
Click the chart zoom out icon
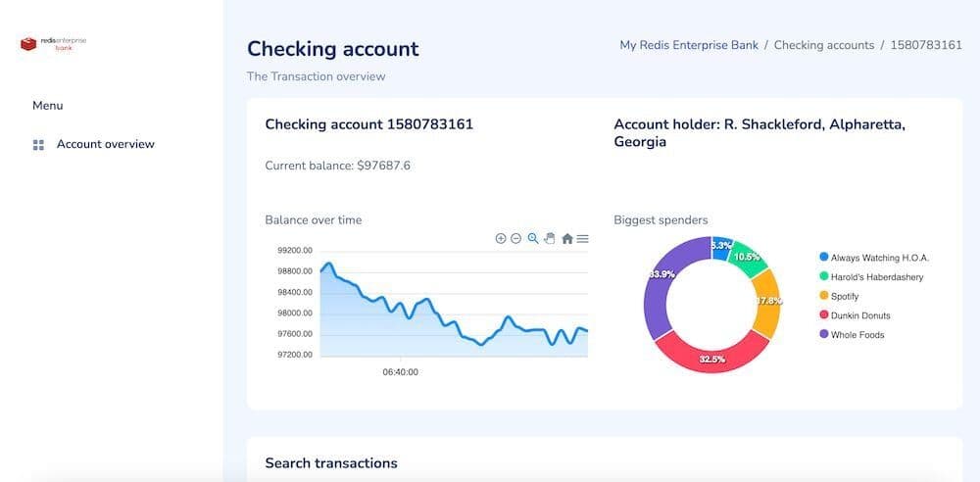click(515, 238)
